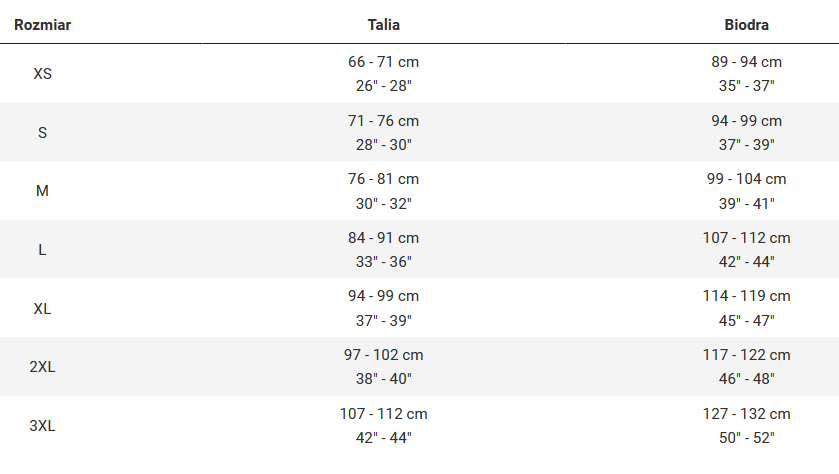839x474 pixels.
Task: Click the 117 - 122 cm hips value
Action: tap(746, 355)
